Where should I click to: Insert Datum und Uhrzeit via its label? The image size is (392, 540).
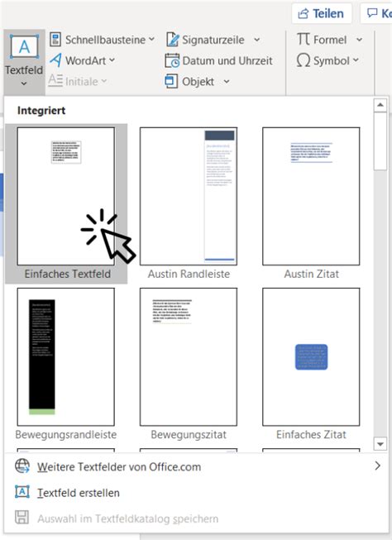(x=227, y=60)
